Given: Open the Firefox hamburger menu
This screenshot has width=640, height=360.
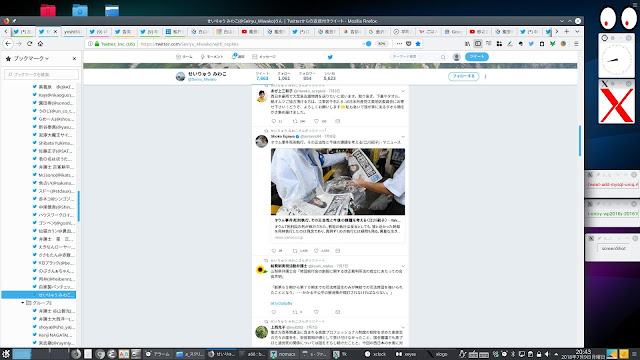Looking at the screenshot, I should [576, 44].
